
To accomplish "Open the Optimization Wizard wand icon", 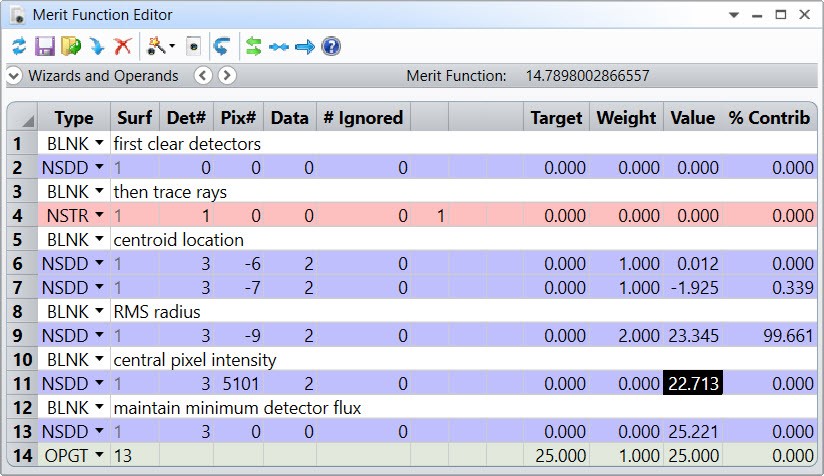I will tap(156, 46).
